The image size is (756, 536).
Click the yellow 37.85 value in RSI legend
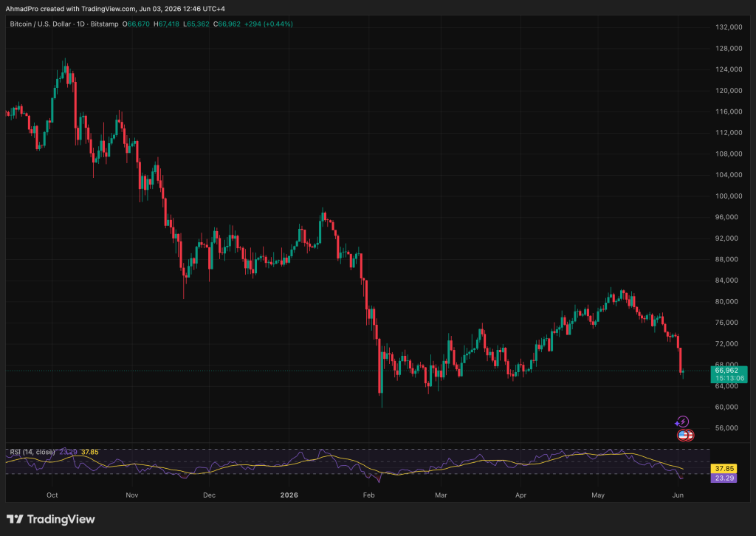tap(89, 452)
